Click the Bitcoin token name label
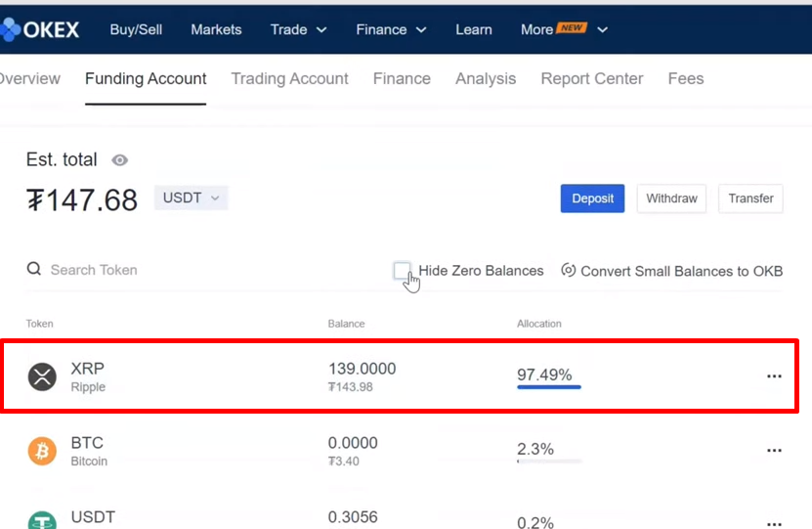 [89, 462]
